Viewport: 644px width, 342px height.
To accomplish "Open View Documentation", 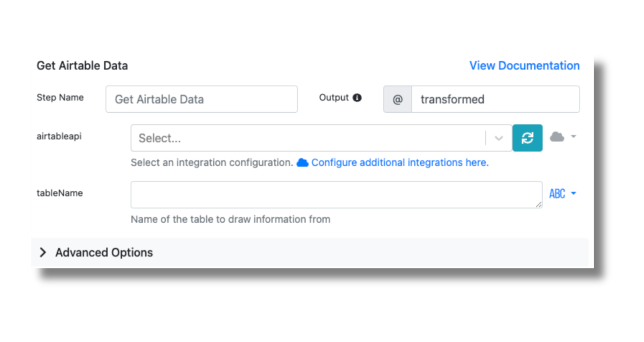I will [x=524, y=65].
